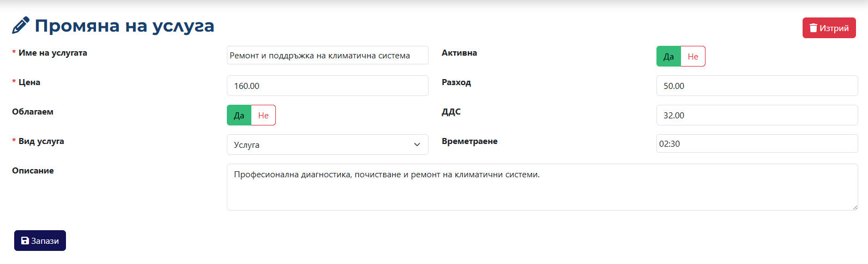The image size is (868, 264).
Task: Click the Разход field showing 50.00
Action: pyautogui.click(x=757, y=86)
